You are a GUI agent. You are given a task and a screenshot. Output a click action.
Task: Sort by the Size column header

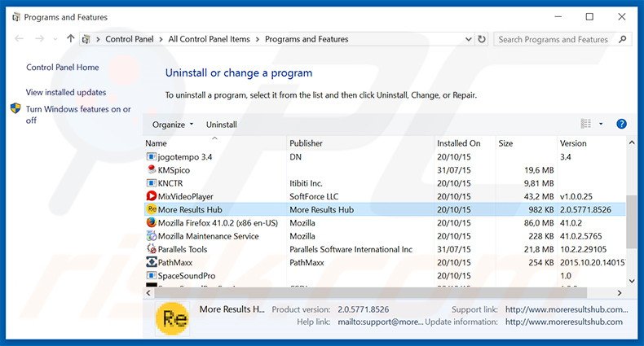(x=526, y=143)
